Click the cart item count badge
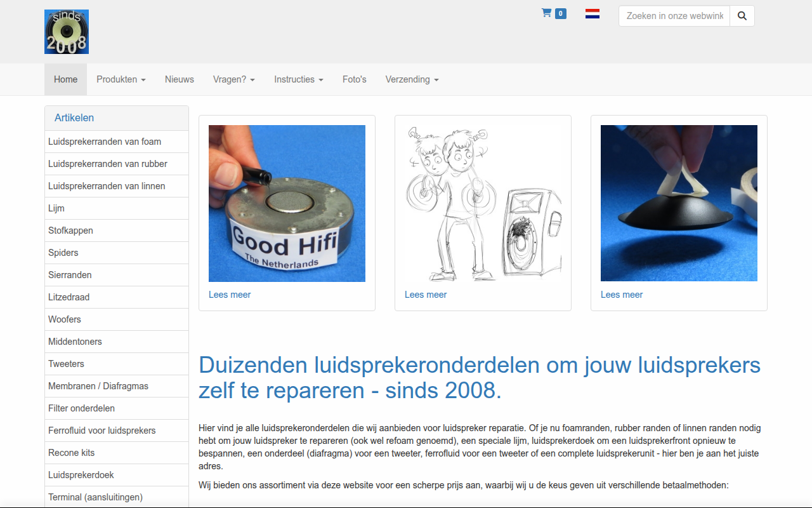 (561, 13)
